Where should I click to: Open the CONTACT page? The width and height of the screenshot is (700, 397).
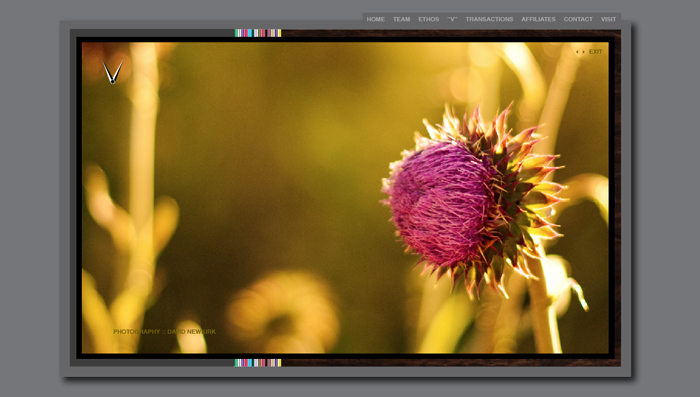tap(578, 19)
